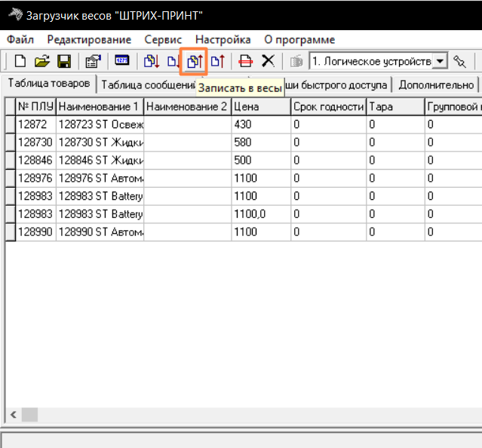Image resolution: width=482 pixels, height=448 pixels.
Task: Click the № ПЛУ column header
Action: click(x=35, y=106)
